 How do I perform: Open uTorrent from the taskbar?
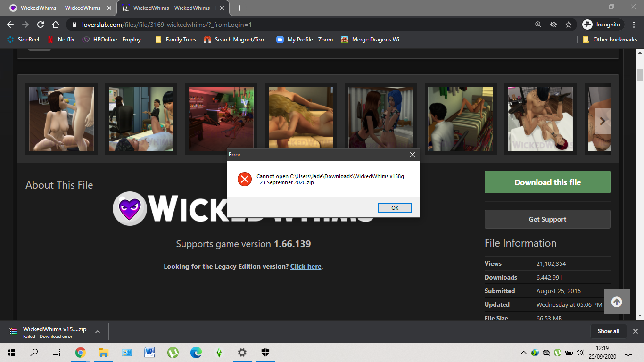click(173, 352)
